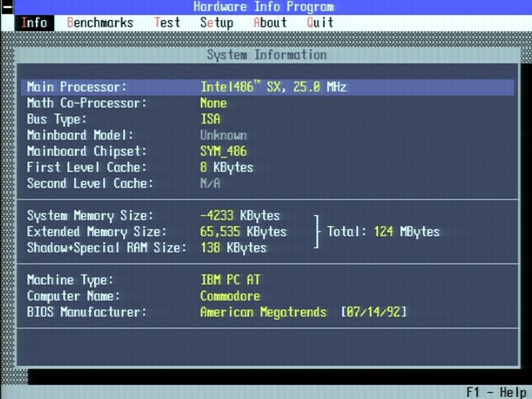Click the Extended Memory Size label
532x399 pixels.
click(x=97, y=232)
